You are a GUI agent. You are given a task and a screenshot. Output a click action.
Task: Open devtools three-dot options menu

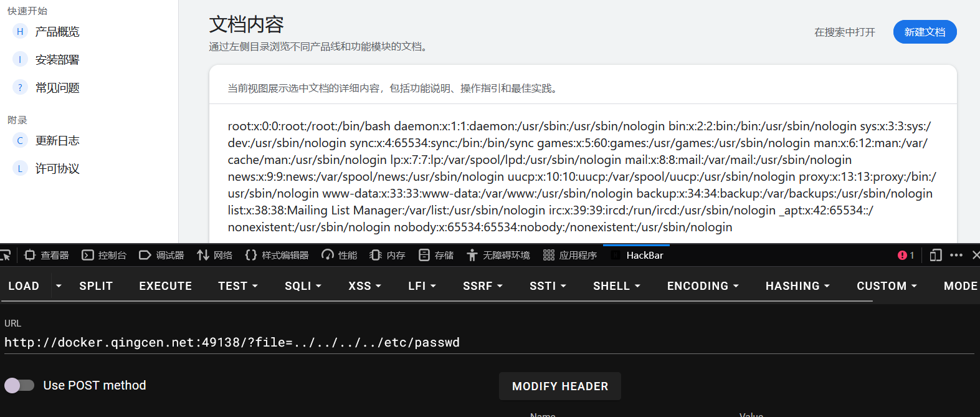956,255
